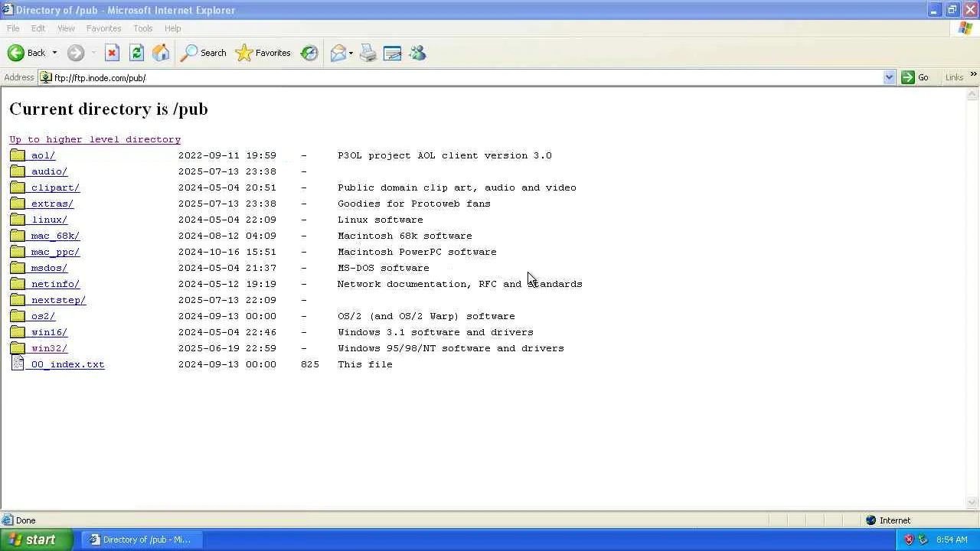The width and height of the screenshot is (980, 551).
Task: Click the extras folder icon
Action: point(18,204)
